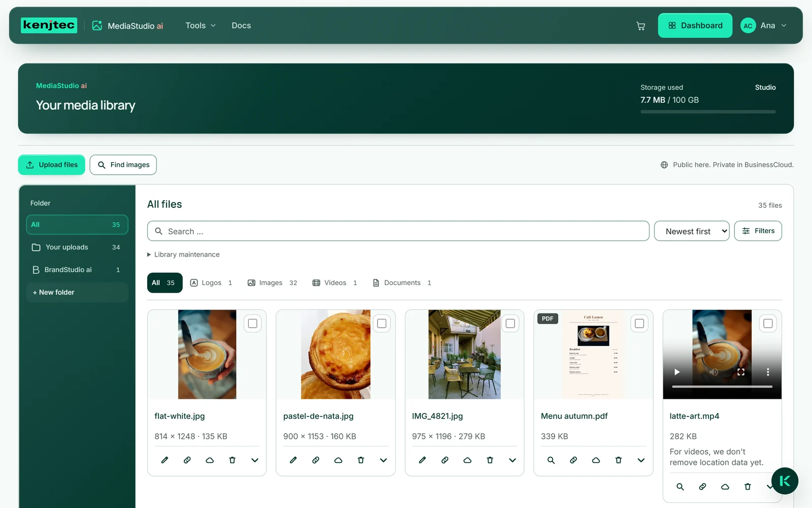This screenshot has width=812, height=508.
Task: Seek on the latte-art.mp4 progress bar
Action: [722, 387]
